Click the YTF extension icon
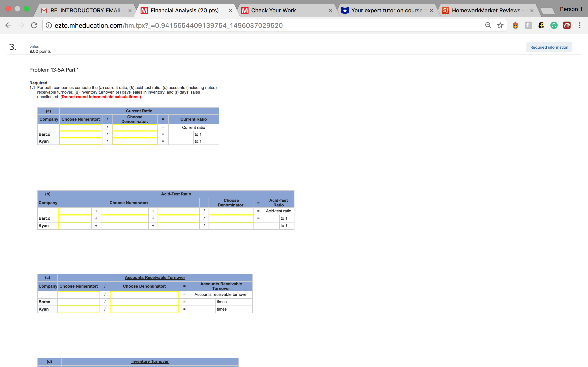Image resolution: width=588 pixels, height=367 pixels. [x=567, y=25]
